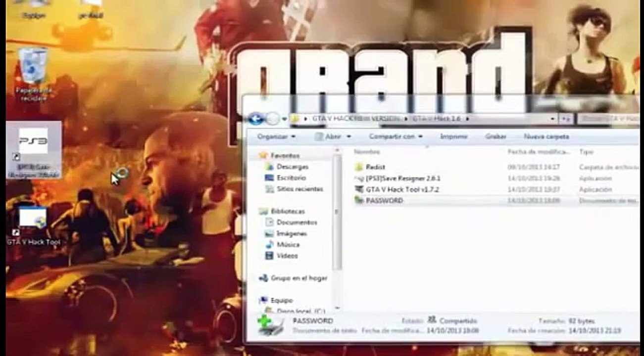
Task: Click the GTA V Hack 1.6 breadcrumb segment
Action: 438,119
